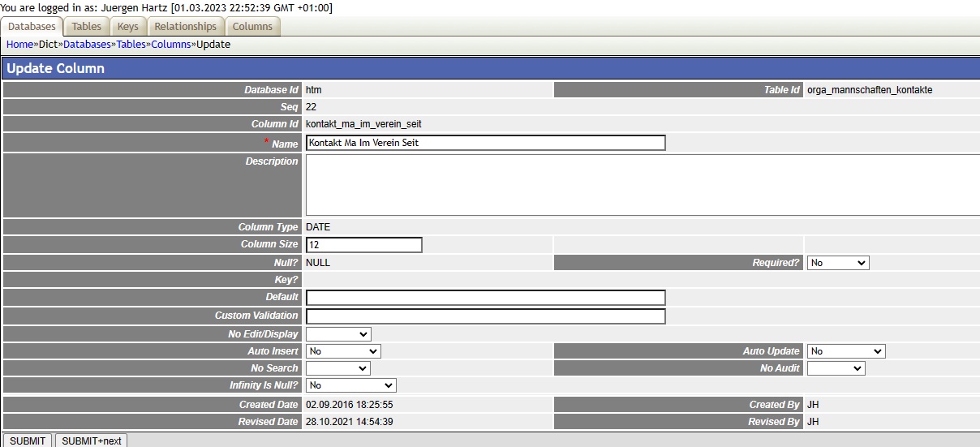Image resolution: width=980 pixels, height=447 pixels.
Task: Focus the Description text area
Action: tap(641, 185)
